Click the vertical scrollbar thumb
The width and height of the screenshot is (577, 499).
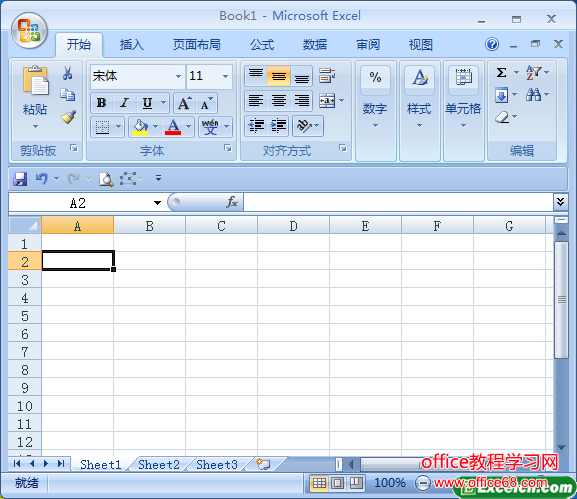562,300
